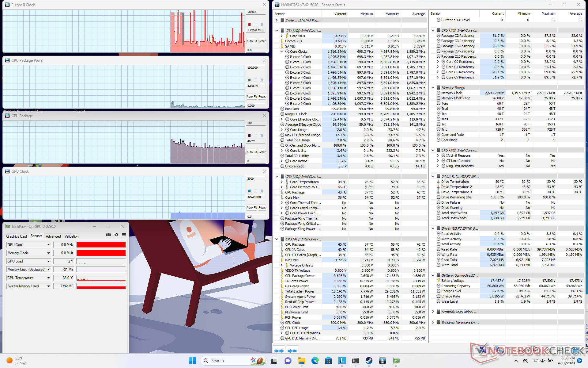Open Steam from the taskbar
The image size is (588, 368).
pyautogui.click(x=369, y=361)
